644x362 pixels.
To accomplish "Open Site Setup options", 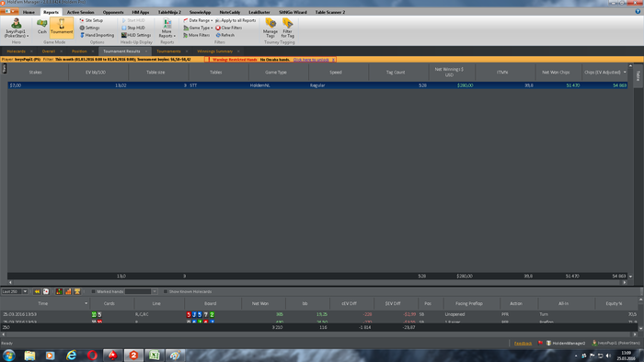I will (91, 20).
